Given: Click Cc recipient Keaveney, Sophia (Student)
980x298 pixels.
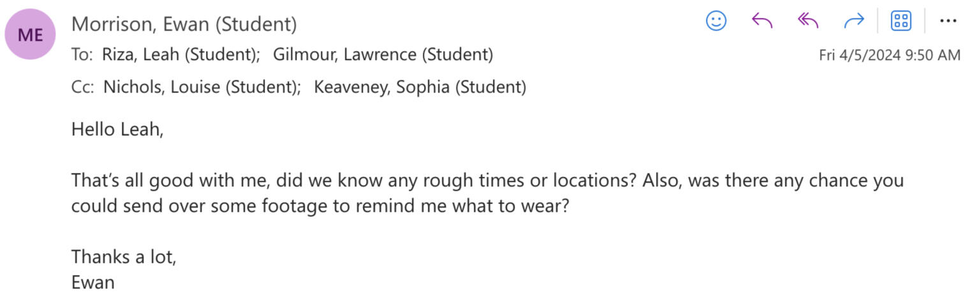Looking at the screenshot, I should pos(420,87).
